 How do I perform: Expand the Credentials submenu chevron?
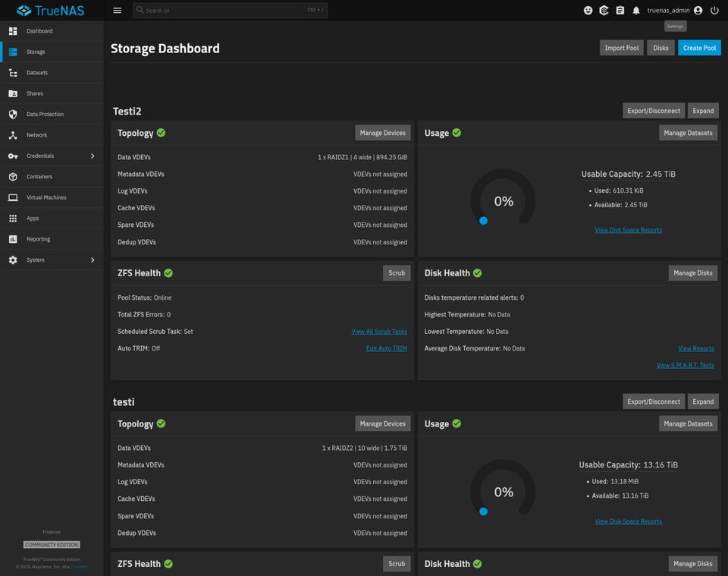coord(93,156)
